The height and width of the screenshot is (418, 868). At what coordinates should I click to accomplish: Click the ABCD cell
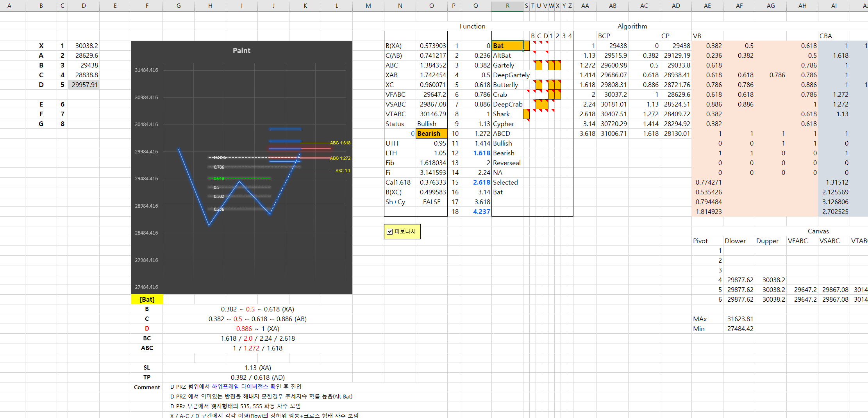[507, 133]
